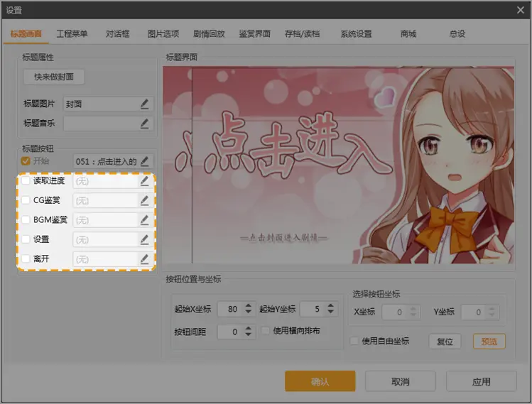532x404 pixels.
Task: Switch to the 对话框 tab
Action: (x=118, y=33)
